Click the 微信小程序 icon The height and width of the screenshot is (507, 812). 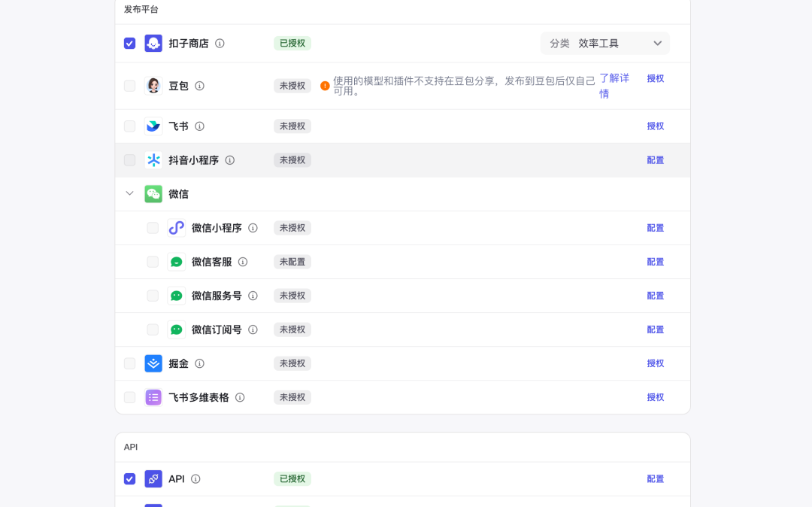176,227
